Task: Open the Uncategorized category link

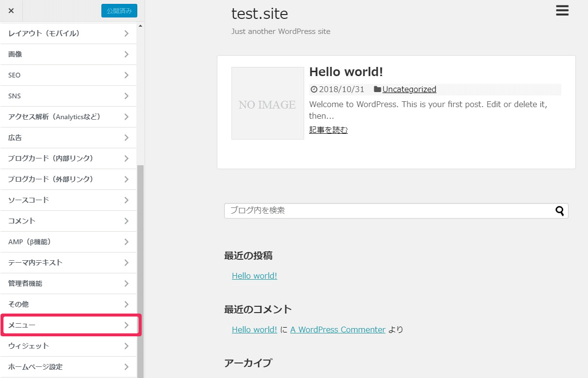Action: pos(409,89)
